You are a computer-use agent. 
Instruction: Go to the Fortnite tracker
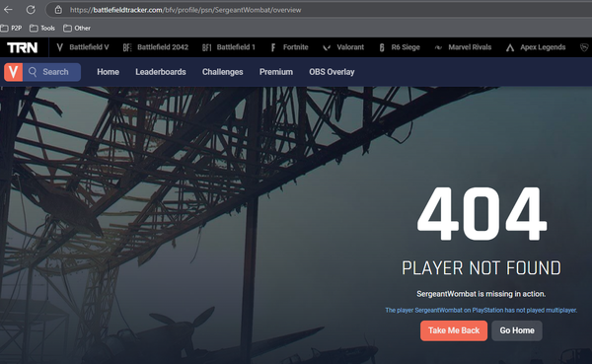(289, 47)
